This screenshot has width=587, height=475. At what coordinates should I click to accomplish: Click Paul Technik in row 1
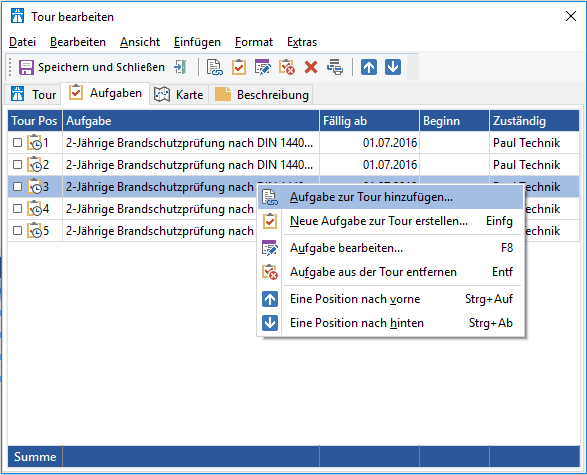tap(526, 143)
